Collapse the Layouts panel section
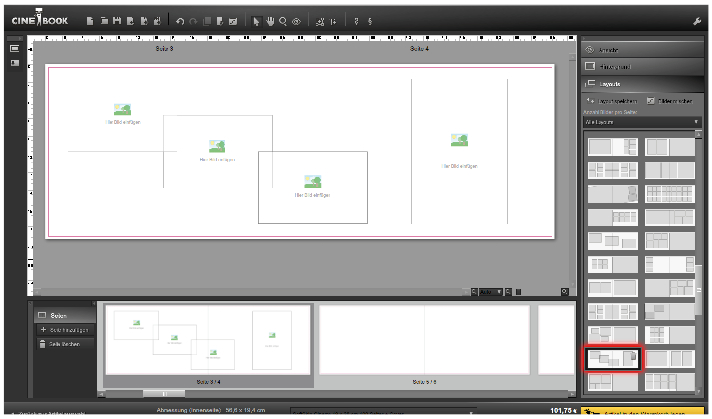 point(643,84)
